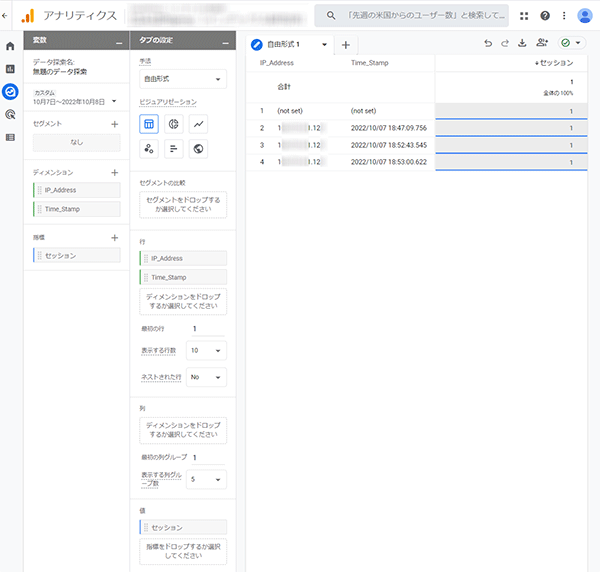The width and height of the screenshot is (600, 572).
Task: Click the values metric drop zone
Action: click(183, 551)
